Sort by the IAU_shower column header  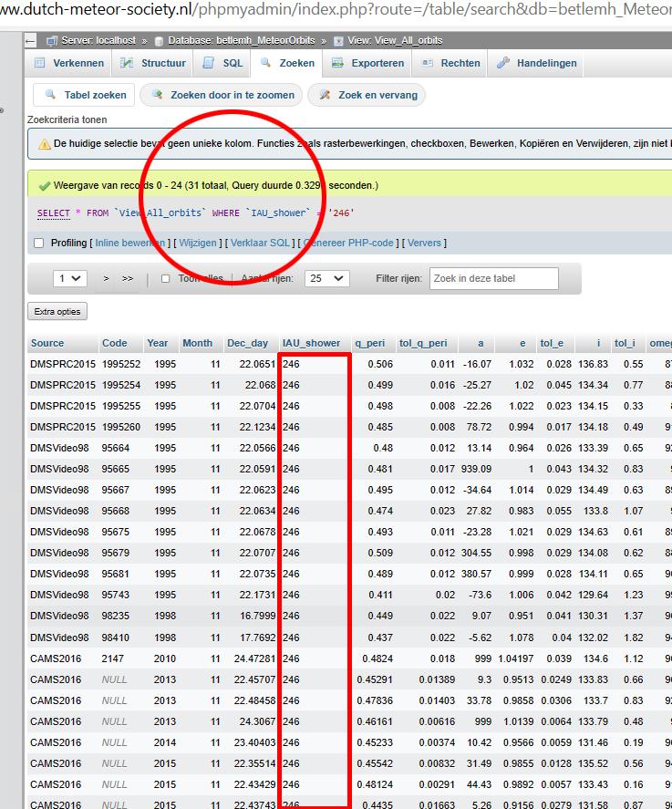click(x=311, y=343)
